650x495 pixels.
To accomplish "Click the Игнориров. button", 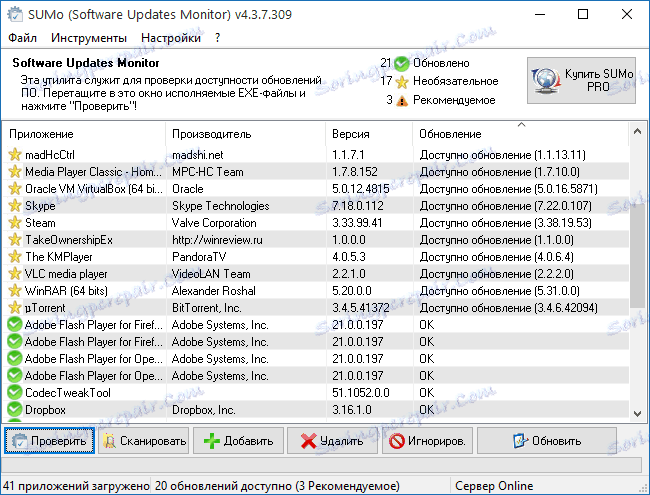I will click(427, 441).
